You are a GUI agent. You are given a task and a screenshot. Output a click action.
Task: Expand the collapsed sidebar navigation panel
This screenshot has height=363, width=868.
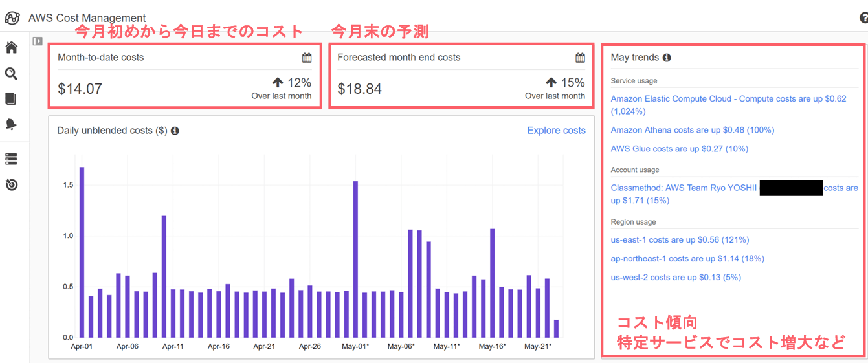point(38,41)
